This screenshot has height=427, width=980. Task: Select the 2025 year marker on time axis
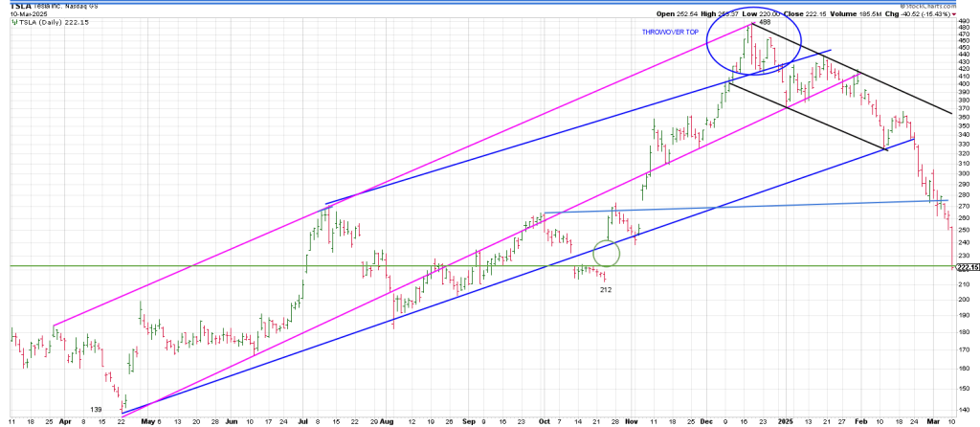[x=786, y=420]
